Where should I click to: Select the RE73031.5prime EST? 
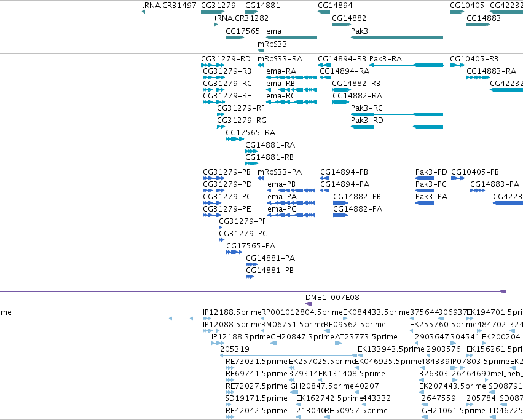pos(230,368)
